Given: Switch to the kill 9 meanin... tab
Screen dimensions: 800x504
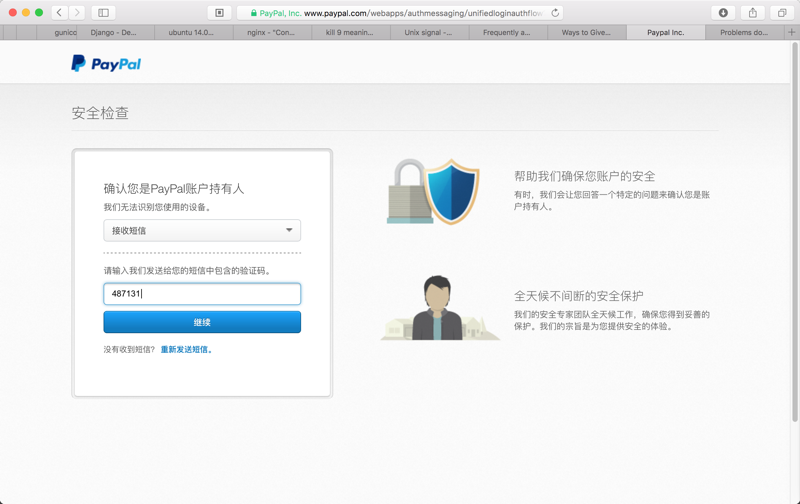Looking at the screenshot, I should point(351,32).
